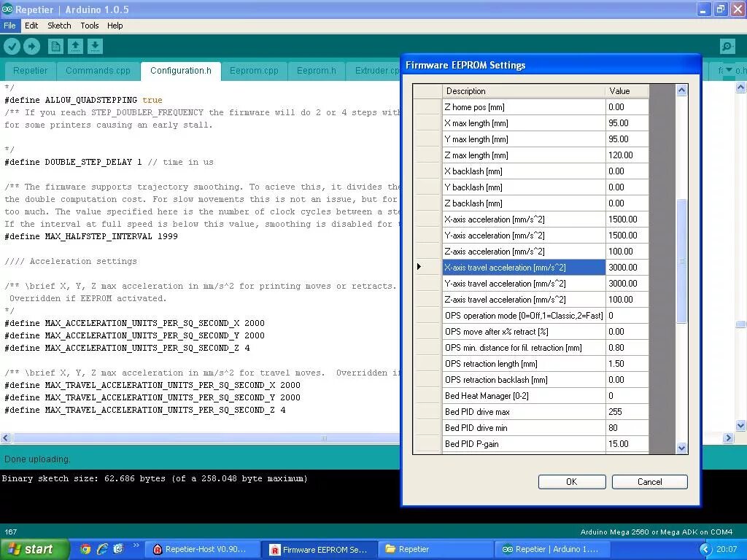
Task: Click OK in Firmware EEPROM Settings
Action: 572,482
